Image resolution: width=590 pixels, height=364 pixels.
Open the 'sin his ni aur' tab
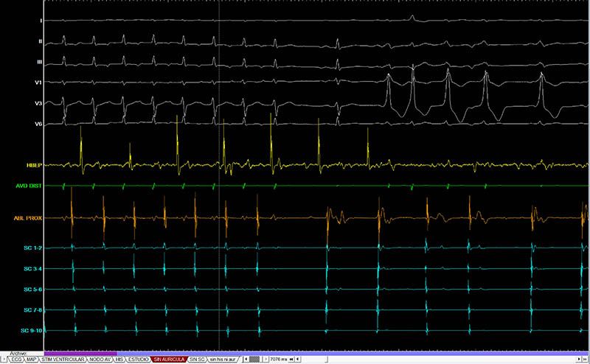click(222, 359)
